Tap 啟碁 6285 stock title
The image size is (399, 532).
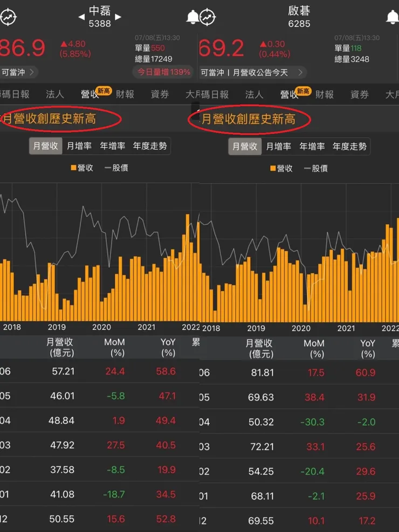[x=299, y=16]
